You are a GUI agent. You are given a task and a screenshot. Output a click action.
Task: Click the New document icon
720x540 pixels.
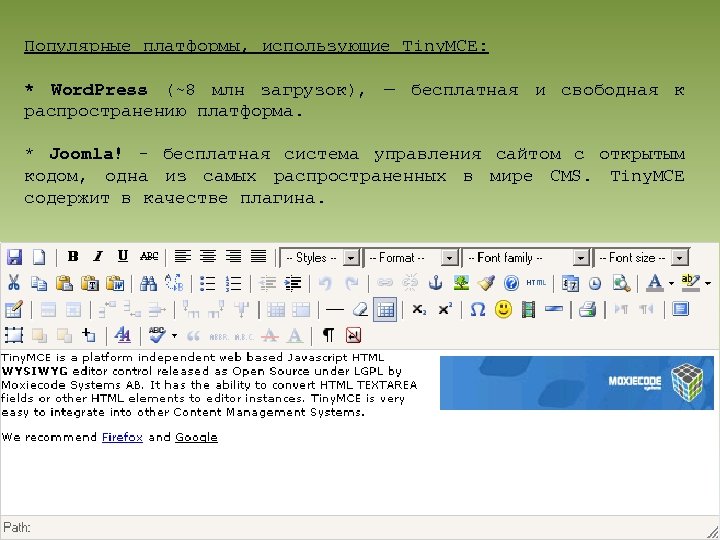click(x=39, y=257)
